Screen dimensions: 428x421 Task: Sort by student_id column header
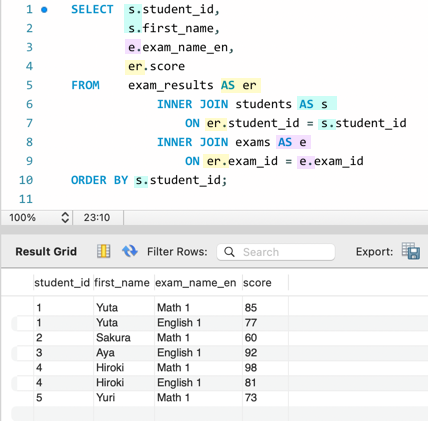coord(62,283)
